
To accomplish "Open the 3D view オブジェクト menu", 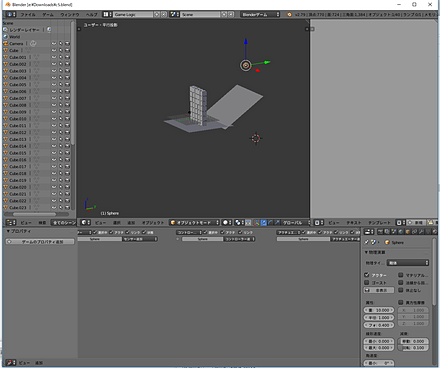I will (x=153, y=222).
